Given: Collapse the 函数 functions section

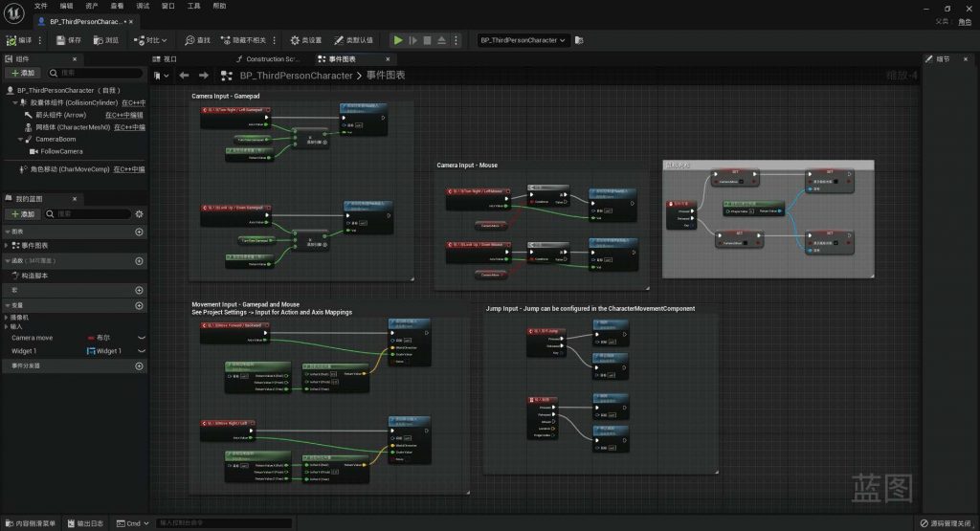Looking at the screenshot, I should (8, 261).
